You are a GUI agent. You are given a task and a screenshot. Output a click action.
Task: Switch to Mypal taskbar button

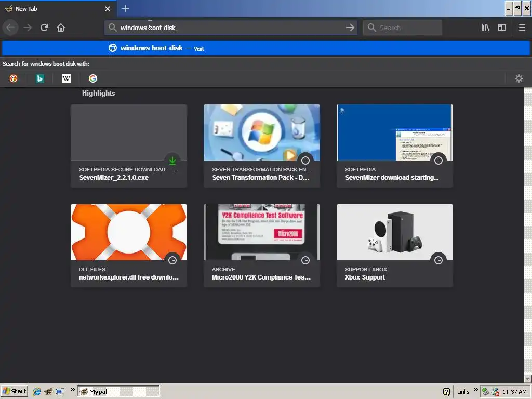[118, 392]
